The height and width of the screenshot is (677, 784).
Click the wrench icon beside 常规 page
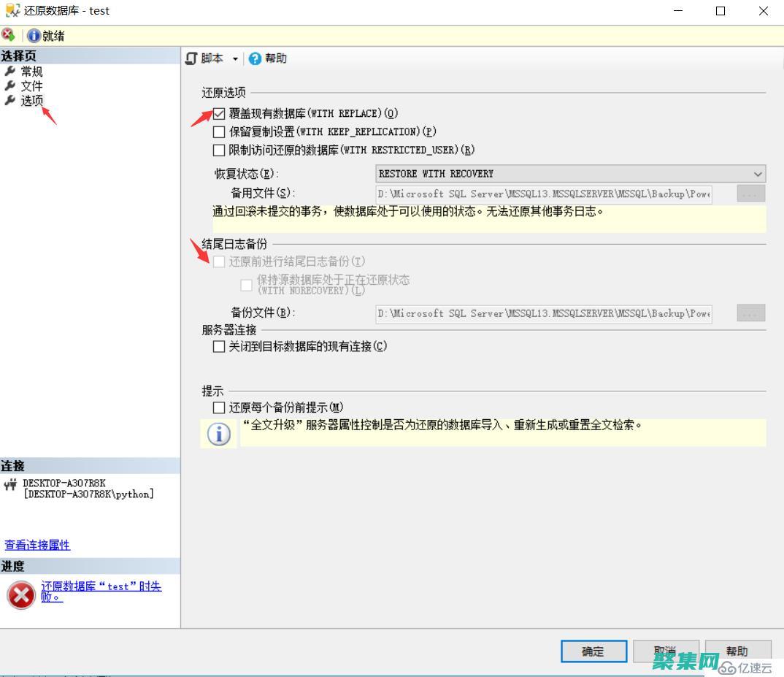(10, 71)
